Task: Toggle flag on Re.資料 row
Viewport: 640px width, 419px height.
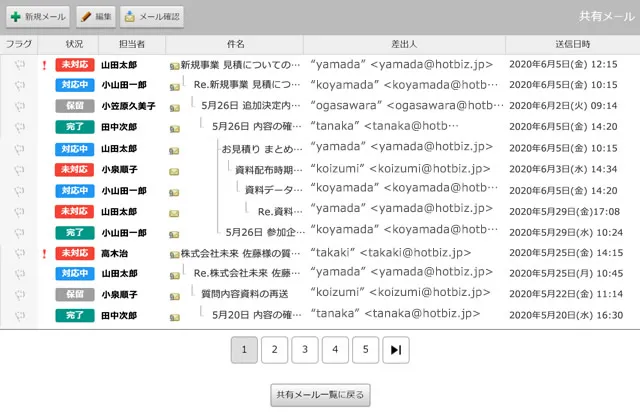Action: [x=20, y=212]
